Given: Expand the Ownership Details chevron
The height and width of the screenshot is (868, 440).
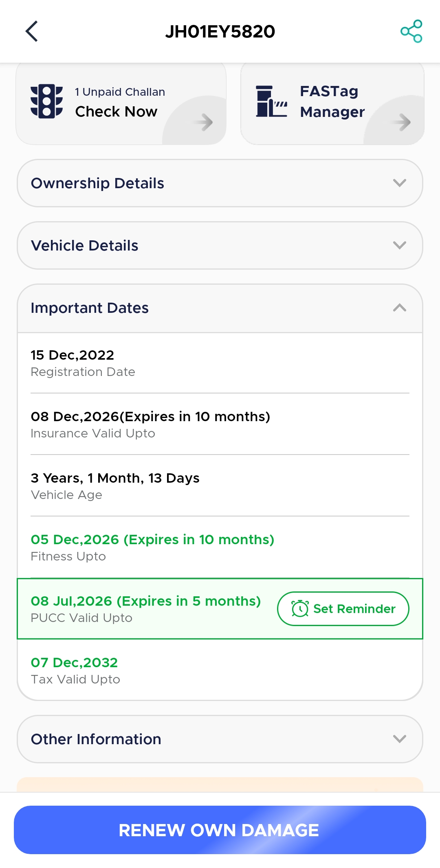Looking at the screenshot, I should coord(400,183).
